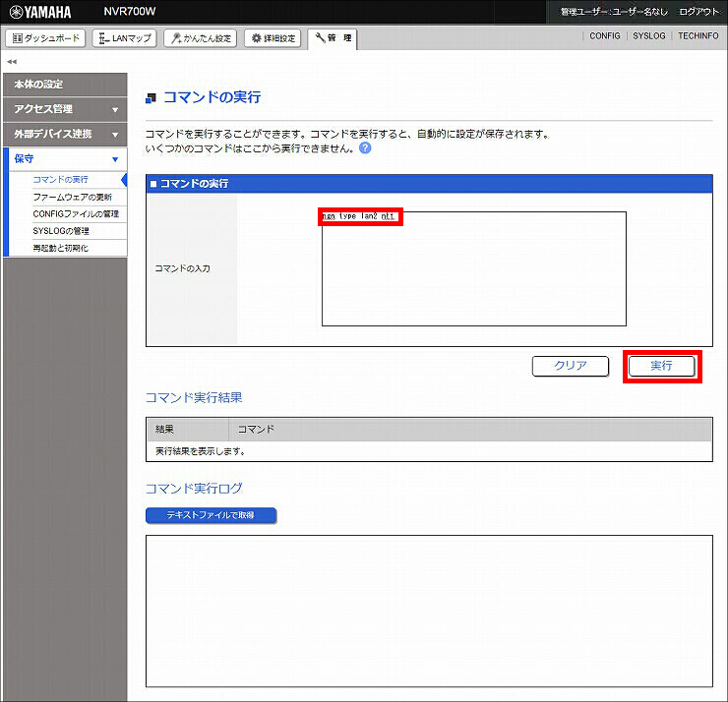The width and height of the screenshot is (728, 702).
Task: Click the YAMAHA logo
Action: click(x=40, y=12)
